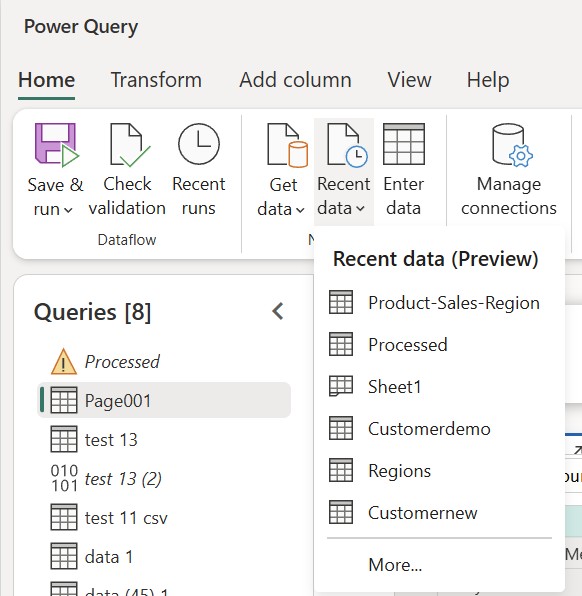Collapse the Queries pane chevron
This screenshot has width=582, height=596.
[278, 311]
